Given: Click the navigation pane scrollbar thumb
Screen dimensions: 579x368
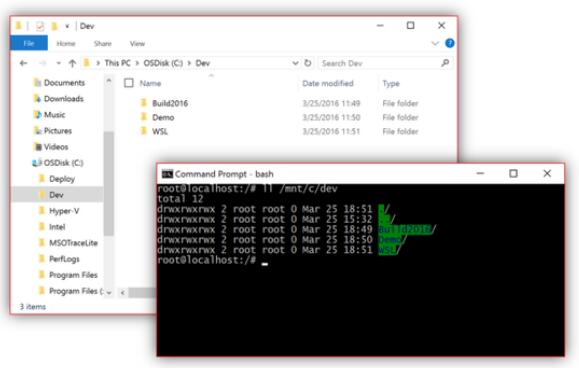Looking at the screenshot, I should [109, 183].
